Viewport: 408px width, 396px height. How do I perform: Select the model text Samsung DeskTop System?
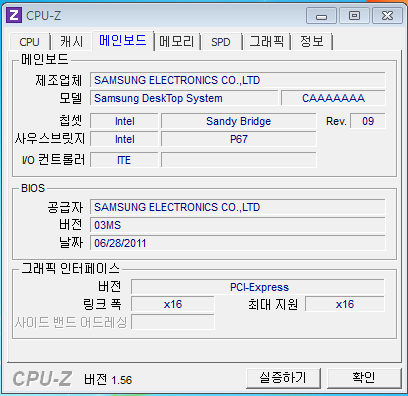pyautogui.click(x=158, y=98)
